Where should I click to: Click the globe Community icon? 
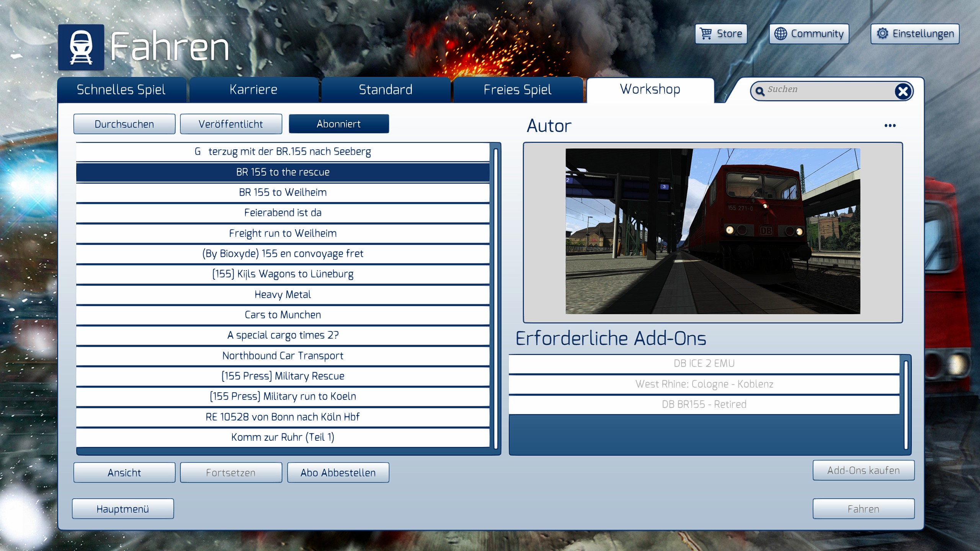coord(781,34)
